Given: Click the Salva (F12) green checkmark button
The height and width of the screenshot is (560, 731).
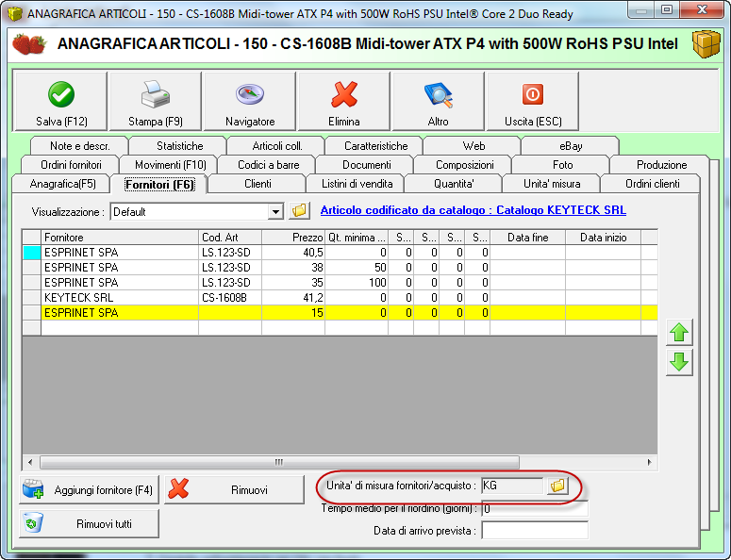Looking at the screenshot, I should pyautogui.click(x=61, y=101).
